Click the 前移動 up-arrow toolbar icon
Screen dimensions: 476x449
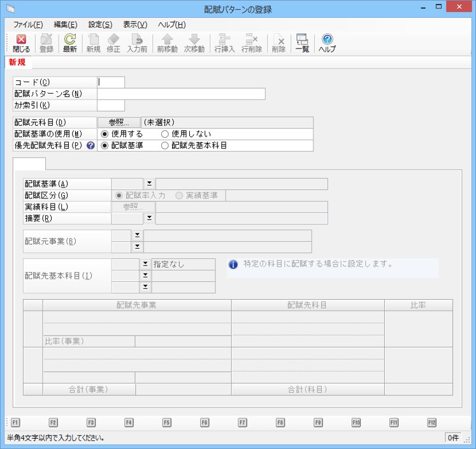[x=167, y=43]
